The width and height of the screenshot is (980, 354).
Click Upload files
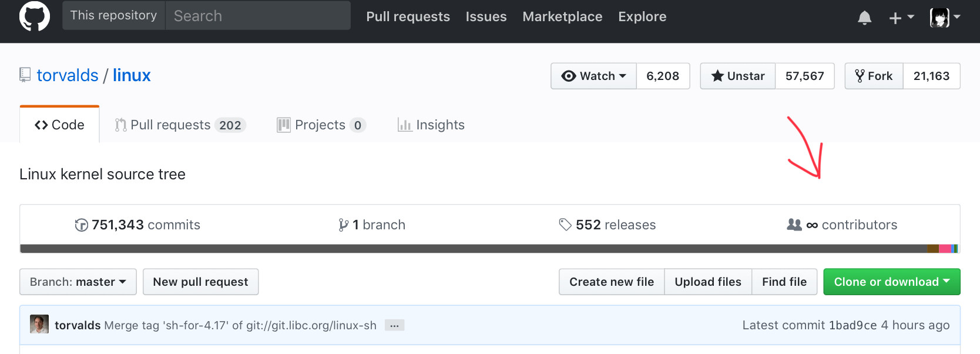708,282
